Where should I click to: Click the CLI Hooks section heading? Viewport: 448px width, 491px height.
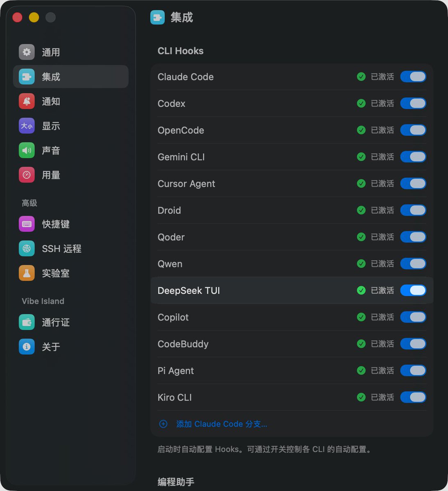point(181,51)
